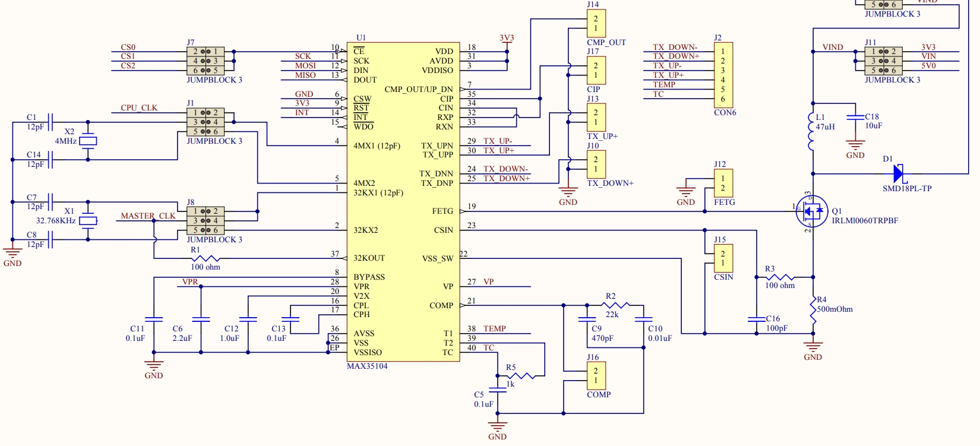Image resolution: width=980 pixels, height=446 pixels.
Task: Select the C16 100pF capacitor symbol
Action: [756, 319]
